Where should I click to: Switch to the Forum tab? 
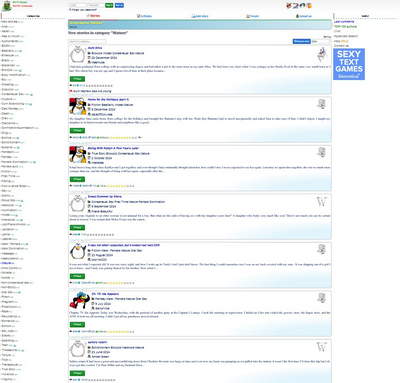pos(252,16)
